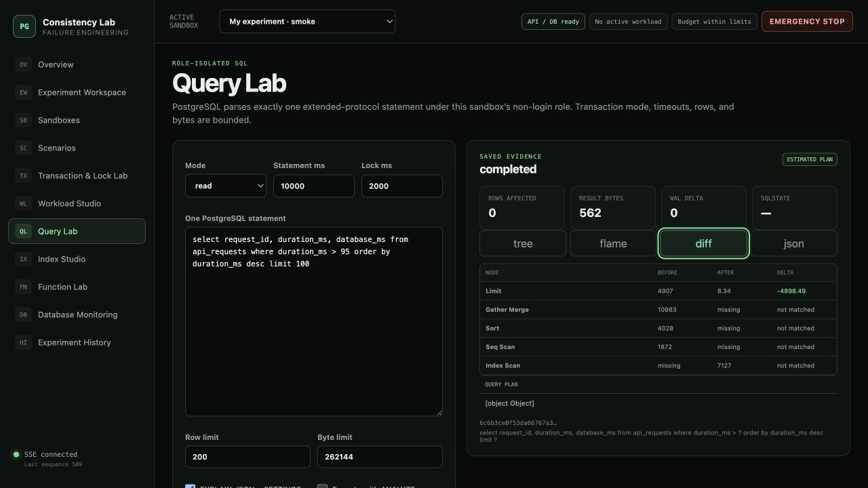
Task: Click the Row limit input field
Action: [x=248, y=457]
